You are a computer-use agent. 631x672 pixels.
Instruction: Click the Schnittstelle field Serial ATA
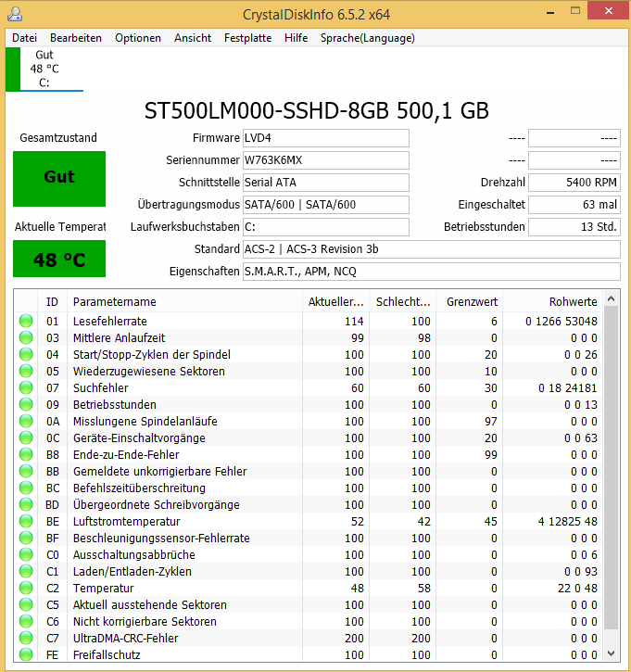click(326, 183)
